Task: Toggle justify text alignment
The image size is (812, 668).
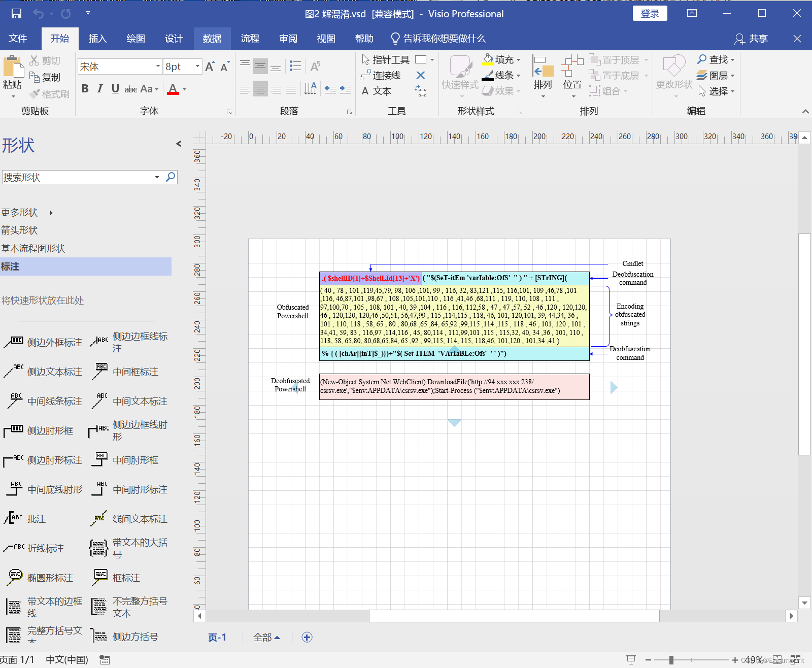Action: [291, 89]
